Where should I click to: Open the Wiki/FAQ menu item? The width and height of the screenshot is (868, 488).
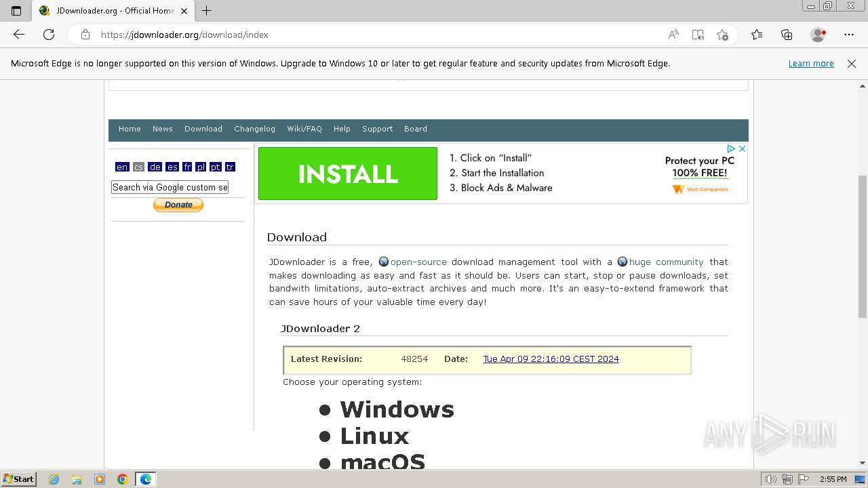click(x=304, y=129)
